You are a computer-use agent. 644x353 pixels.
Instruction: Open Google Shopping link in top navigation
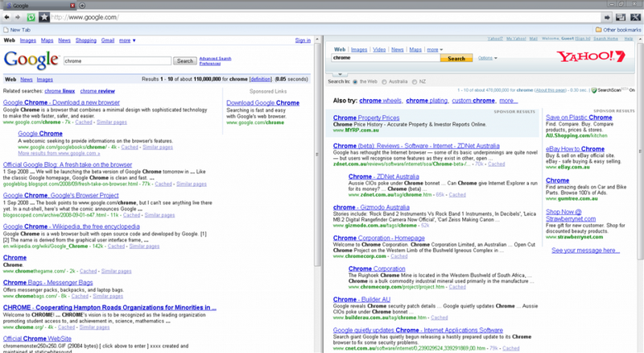pyautogui.click(x=86, y=40)
